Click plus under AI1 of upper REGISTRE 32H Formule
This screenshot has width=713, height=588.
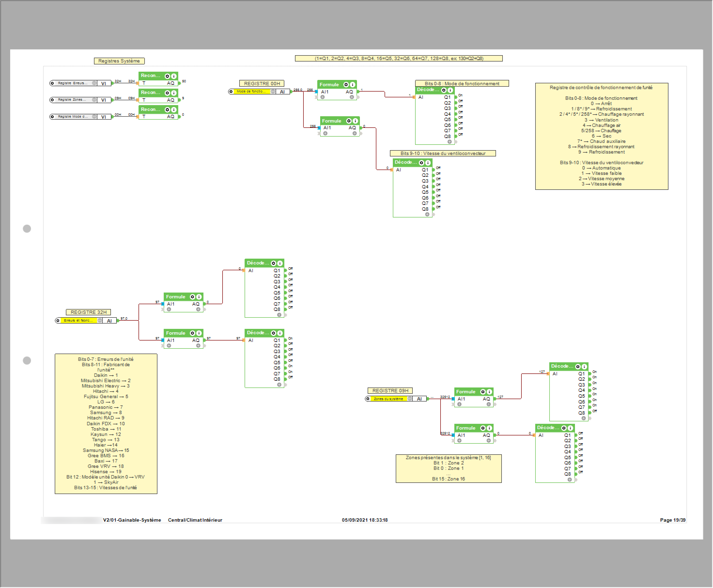[x=169, y=309]
